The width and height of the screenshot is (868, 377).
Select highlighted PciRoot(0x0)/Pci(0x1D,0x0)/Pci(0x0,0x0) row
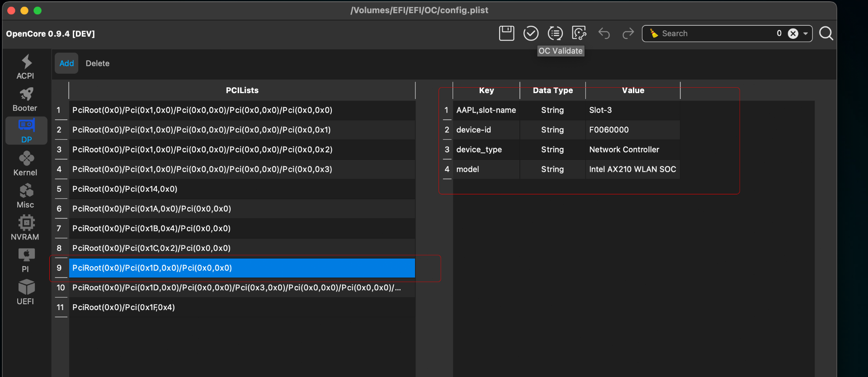coord(242,268)
